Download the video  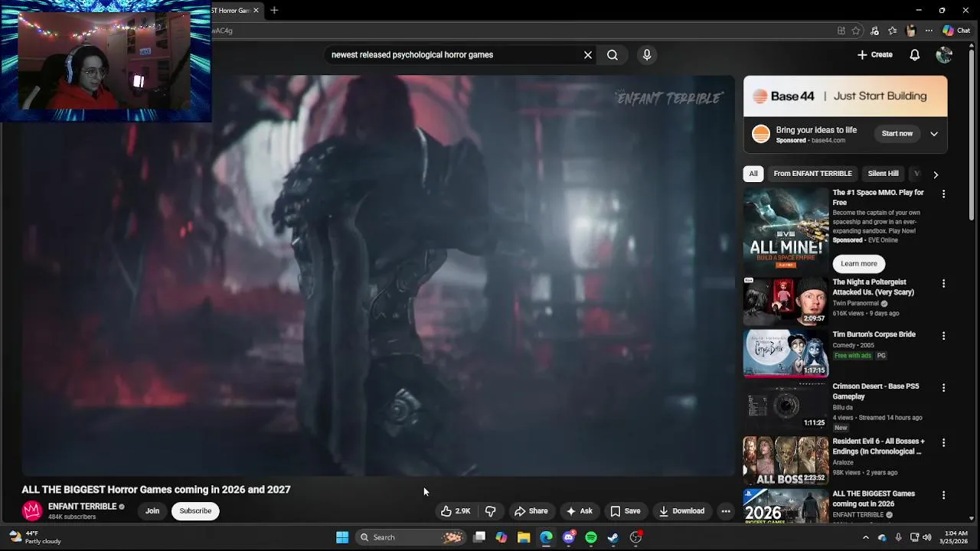coord(681,511)
